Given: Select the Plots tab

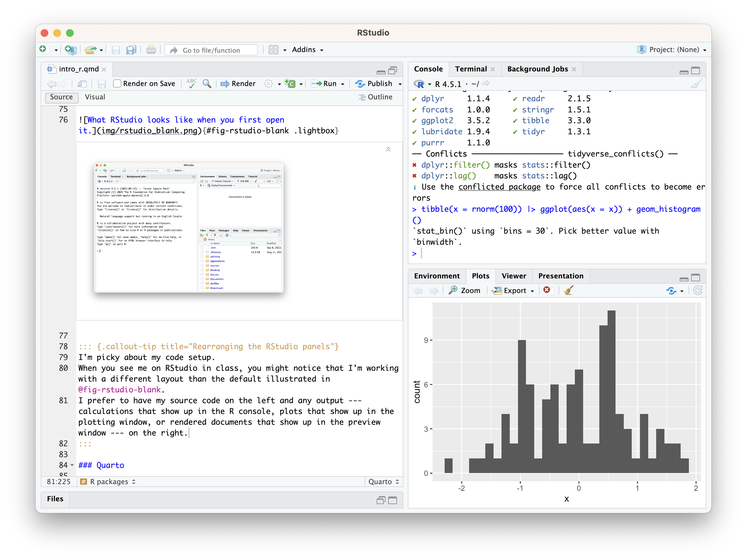Looking at the screenshot, I should click(x=481, y=276).
